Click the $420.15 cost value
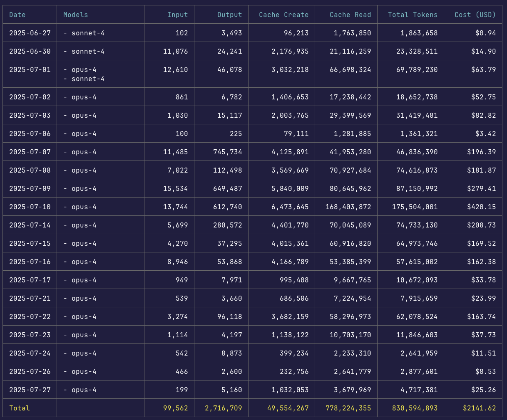The width and height of the screenshot is (507, 420). pyautogui.click(x=481, y=207)
